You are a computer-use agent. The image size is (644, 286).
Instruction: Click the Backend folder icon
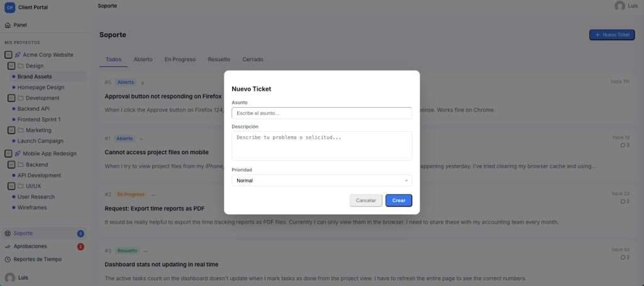pos(21,164)
